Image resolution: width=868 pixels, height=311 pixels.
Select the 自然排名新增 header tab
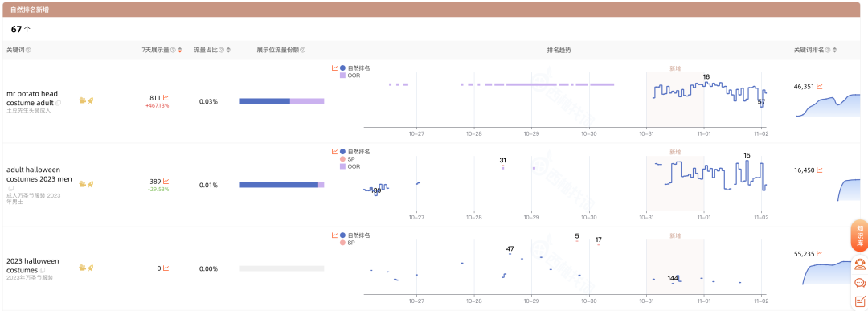27,10
